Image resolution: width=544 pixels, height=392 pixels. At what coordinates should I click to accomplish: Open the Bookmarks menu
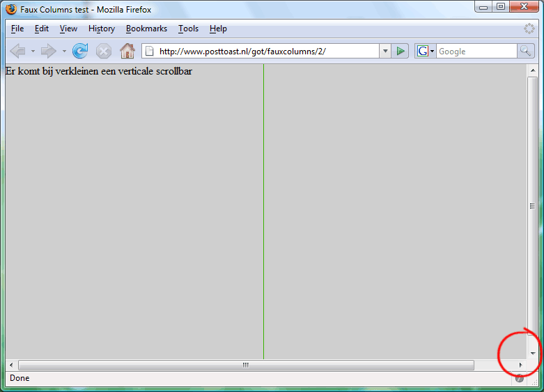[x=146, y=29]
